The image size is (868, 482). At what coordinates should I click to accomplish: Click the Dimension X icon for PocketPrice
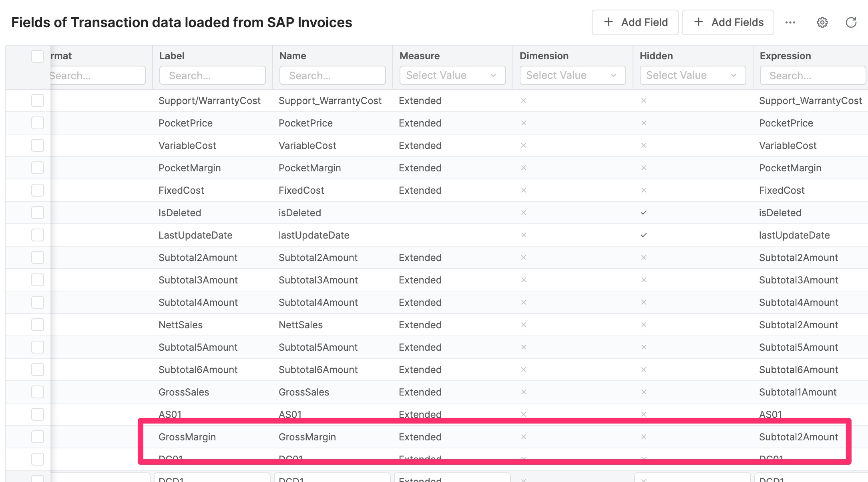tap(523, 123)
